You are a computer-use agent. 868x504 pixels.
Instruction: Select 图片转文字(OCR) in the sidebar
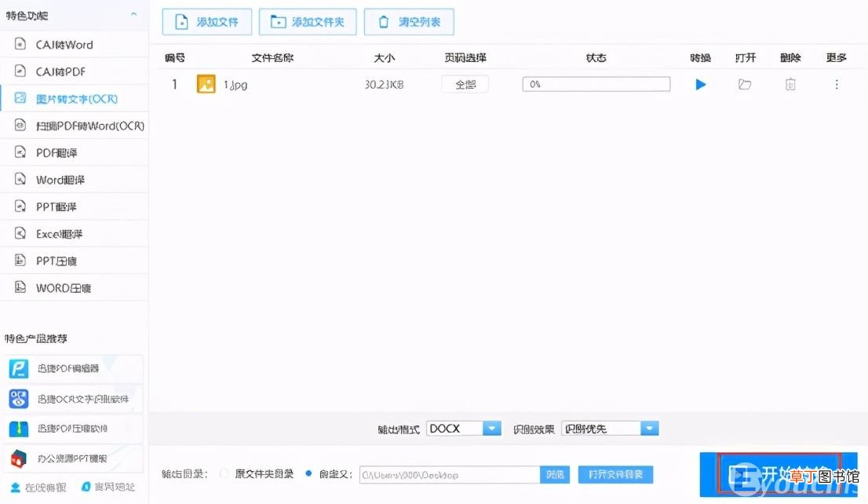(x=75, y=99)
